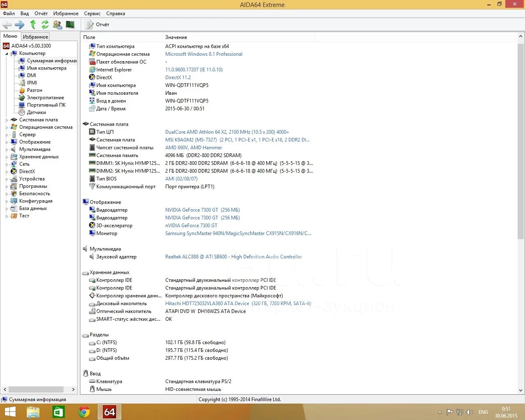The width and height of the screenshot is (525, 420).
Task: Click the green Up arrow toolbar icon
Action: pos(33,25)
